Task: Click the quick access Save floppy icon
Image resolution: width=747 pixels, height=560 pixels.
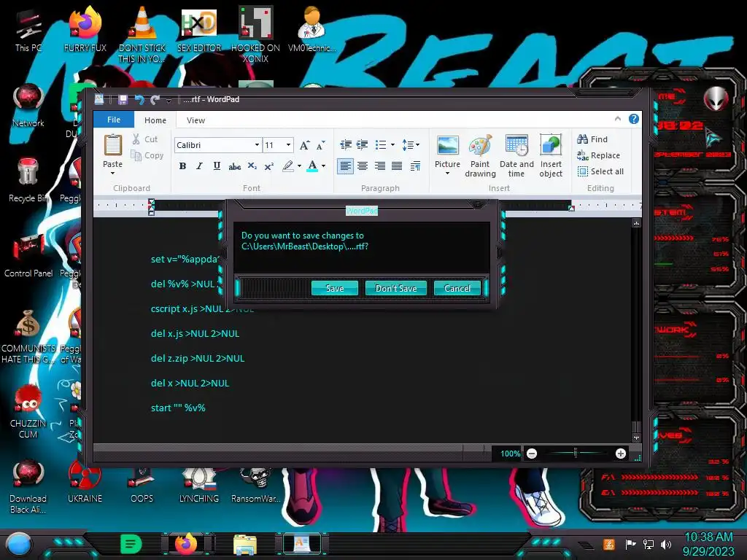Action: click(x=123, y=99)
